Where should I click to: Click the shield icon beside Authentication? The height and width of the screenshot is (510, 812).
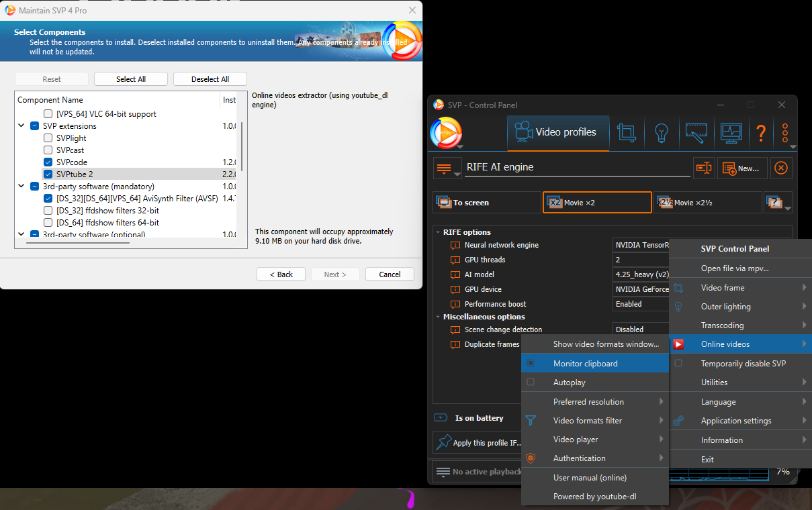point(531,458)
